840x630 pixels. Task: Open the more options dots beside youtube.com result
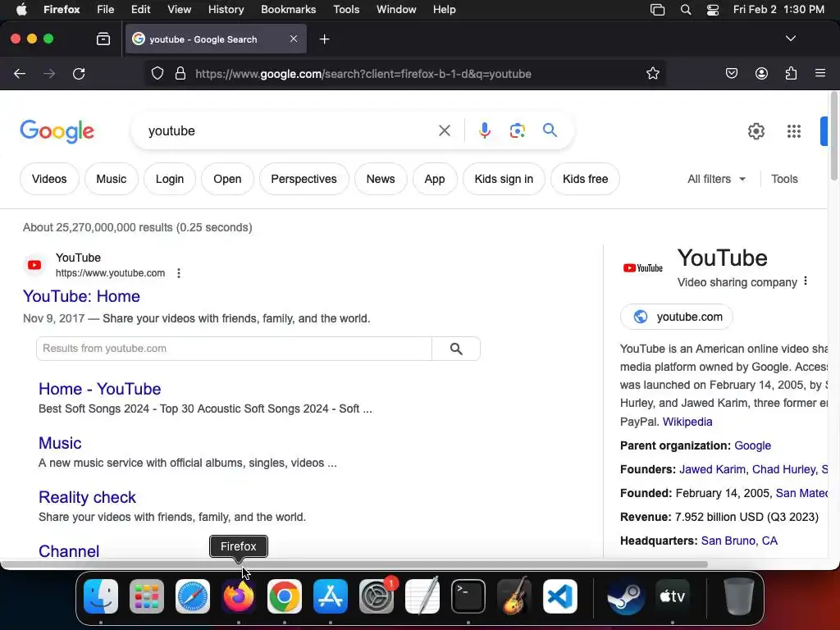coord(179,273)
